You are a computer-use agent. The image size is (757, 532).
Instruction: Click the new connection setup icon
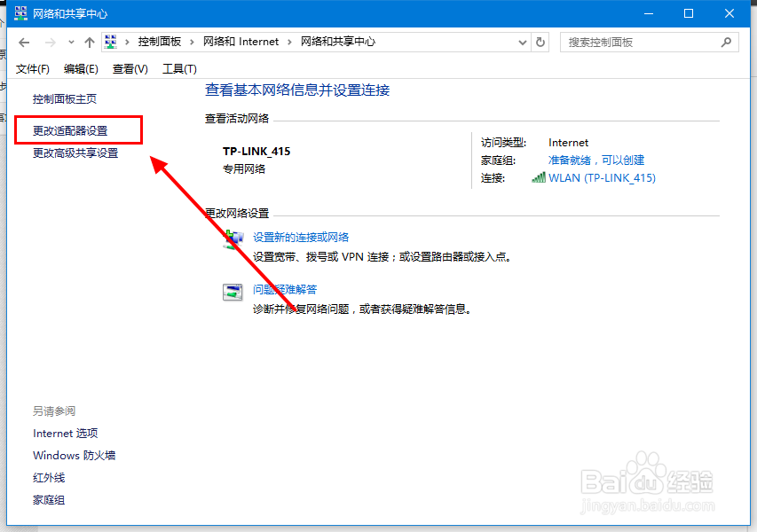(x=233, y=239)
